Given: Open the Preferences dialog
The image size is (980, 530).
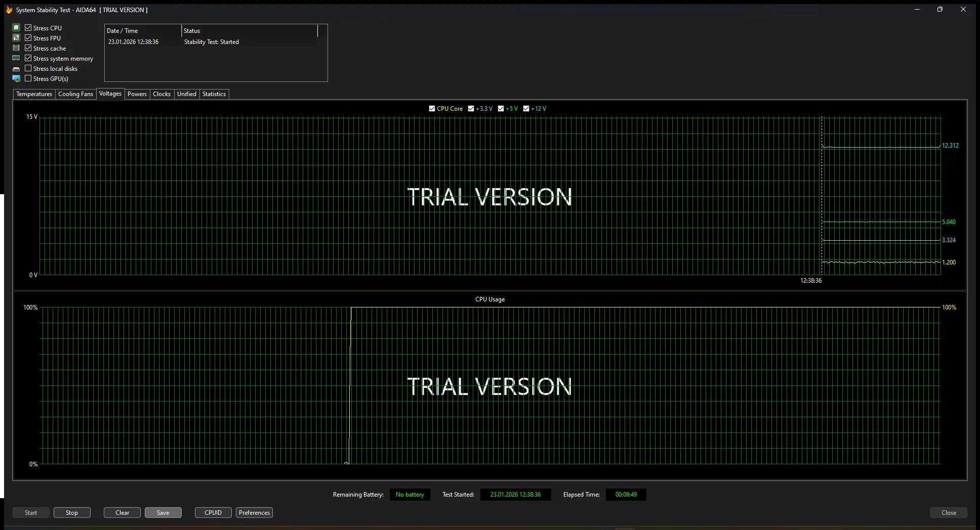Looking at the screenshot, I should click(x=254, y=513).
